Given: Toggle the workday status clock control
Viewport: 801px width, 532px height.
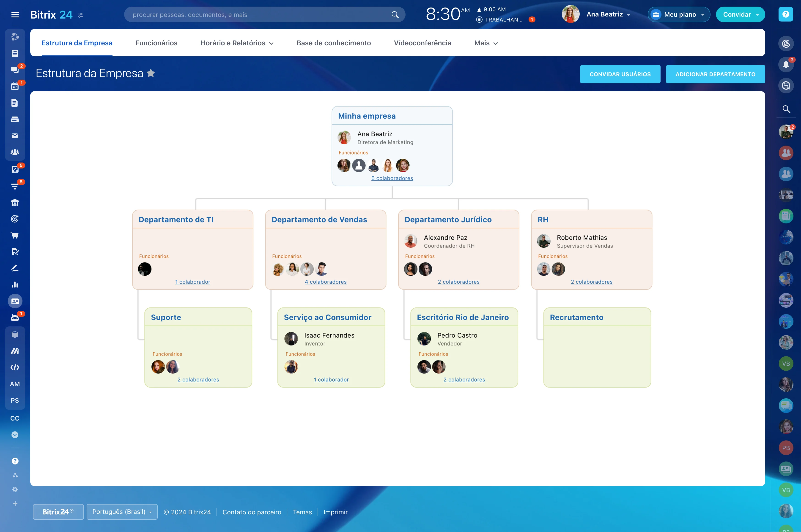Looking at the screenshot, I should coord(499,20).
